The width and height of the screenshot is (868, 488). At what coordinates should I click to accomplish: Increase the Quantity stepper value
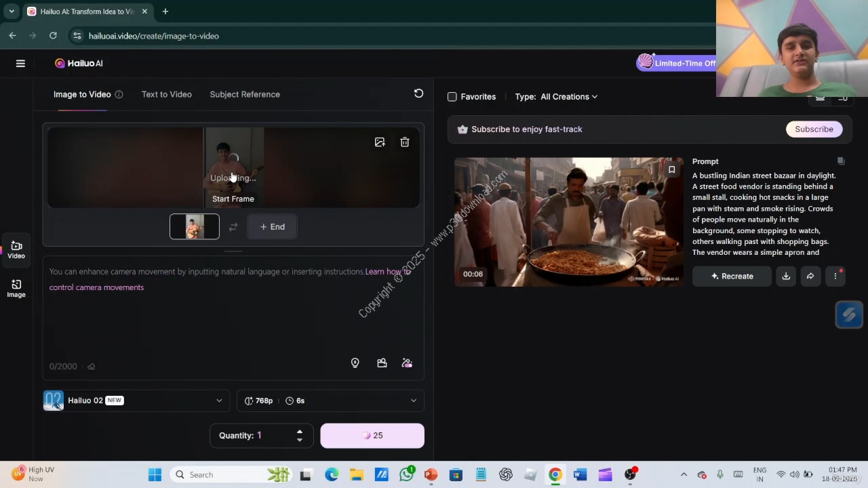coord(300,431)
